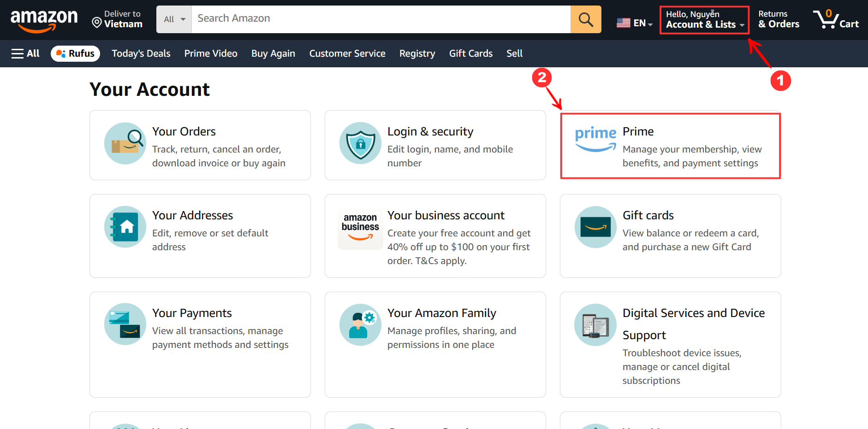Open the Registry page

tap(417, 53)
